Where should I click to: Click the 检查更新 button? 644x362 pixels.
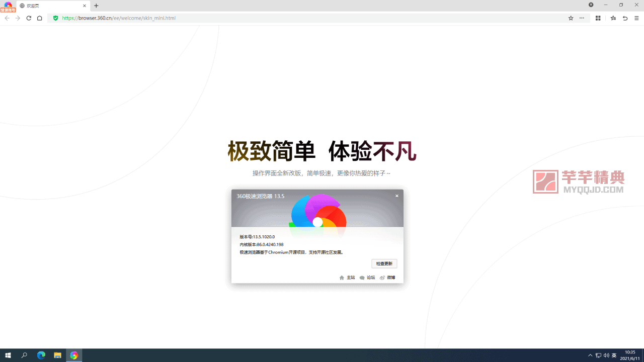[x=384, y=263]
